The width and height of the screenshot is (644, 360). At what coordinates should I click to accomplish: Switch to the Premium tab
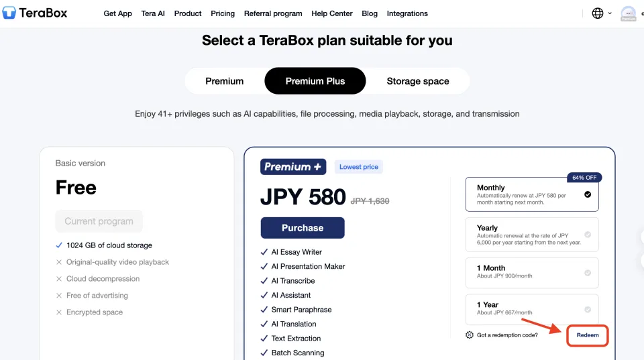[225, 81]
